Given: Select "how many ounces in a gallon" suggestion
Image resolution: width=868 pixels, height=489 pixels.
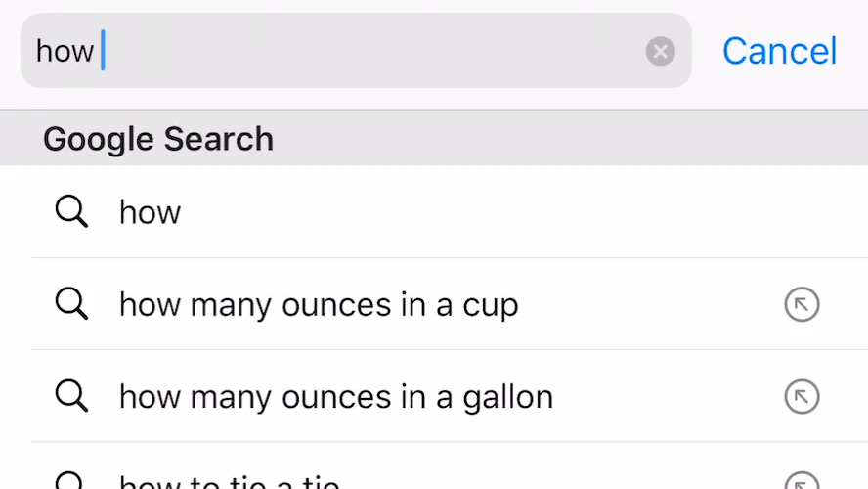Looking at the screenshot, I should tap(335, 397).
